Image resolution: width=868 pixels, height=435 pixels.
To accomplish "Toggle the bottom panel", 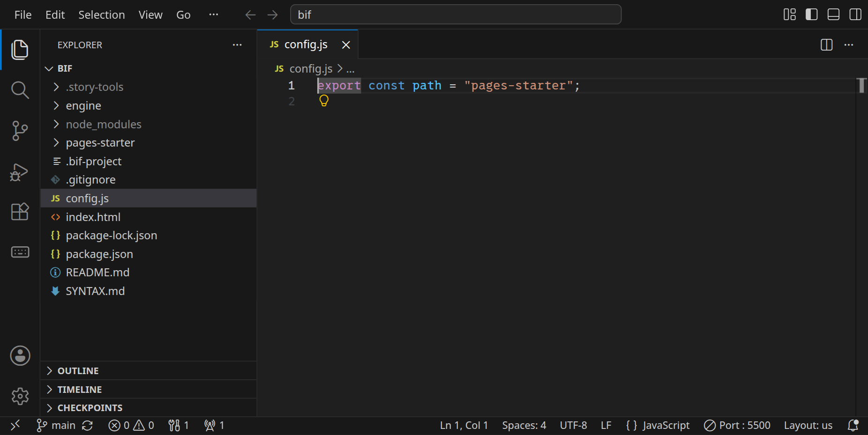I will [833, 15].
